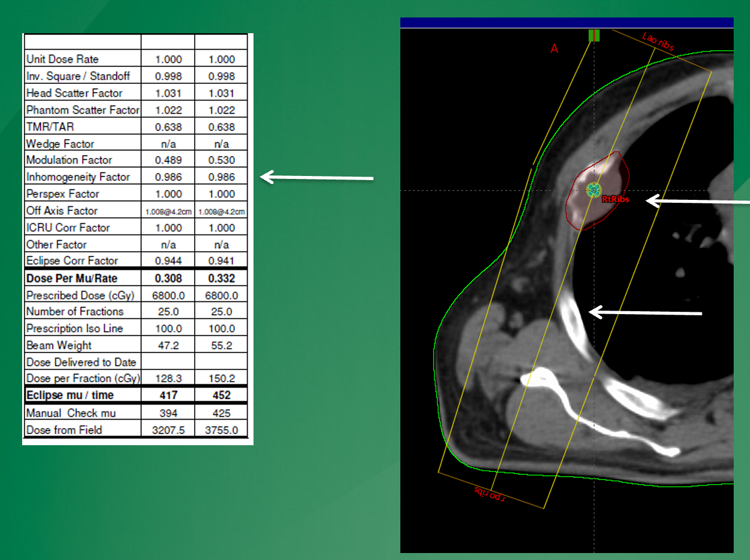Click the Dose from Field value 3755.0
750x560 pixels.
click(x=221, y=430)
